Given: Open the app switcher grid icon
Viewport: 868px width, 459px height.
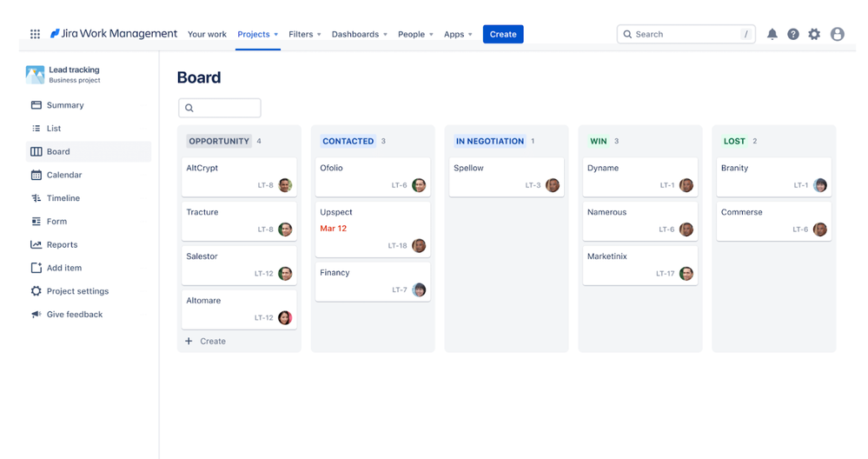Looking at the screenshot, I should point(35,34).
